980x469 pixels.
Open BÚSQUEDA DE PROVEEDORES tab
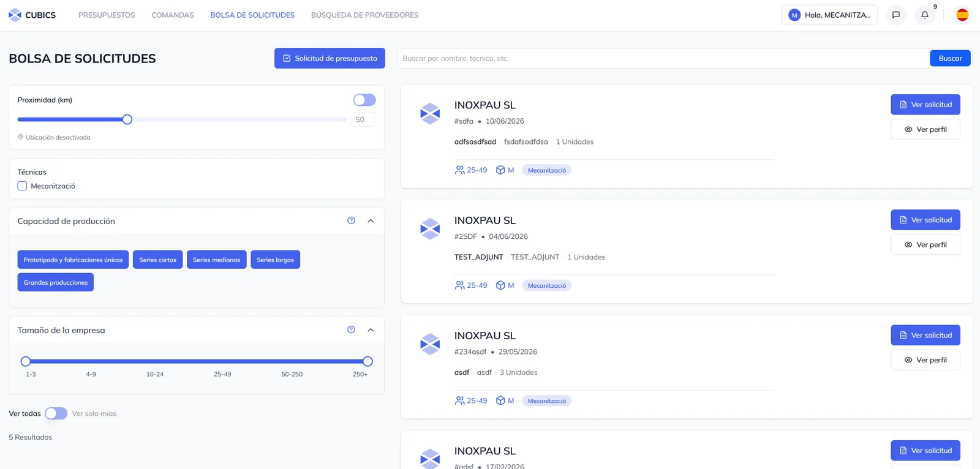point(364,15)
